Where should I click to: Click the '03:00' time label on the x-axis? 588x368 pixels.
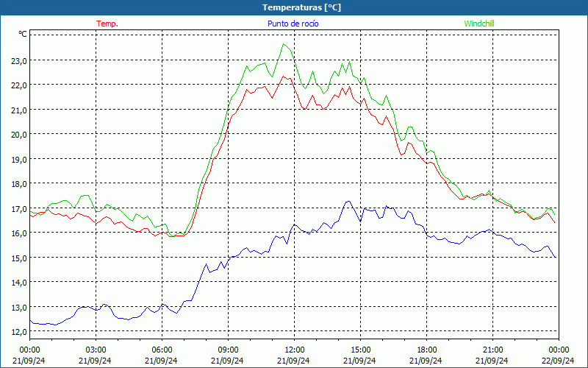(96, 350)
